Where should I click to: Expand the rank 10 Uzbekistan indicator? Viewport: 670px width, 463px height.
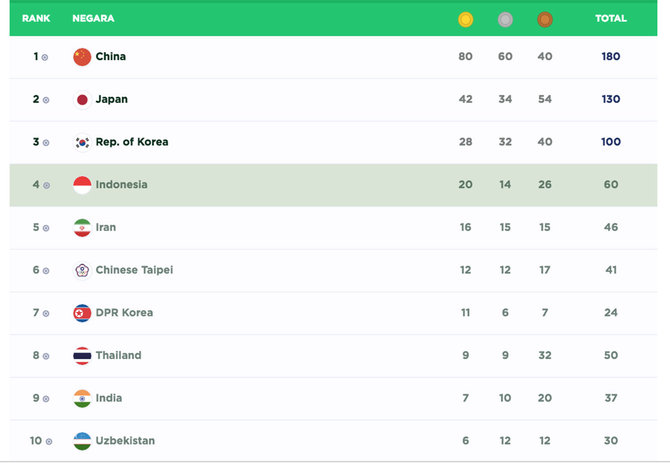click(49, 442)
